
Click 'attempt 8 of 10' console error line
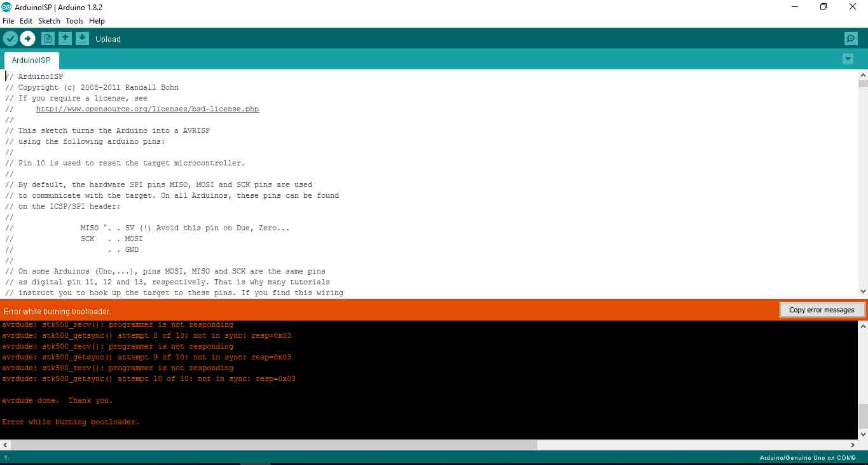(x=147, y=335)
